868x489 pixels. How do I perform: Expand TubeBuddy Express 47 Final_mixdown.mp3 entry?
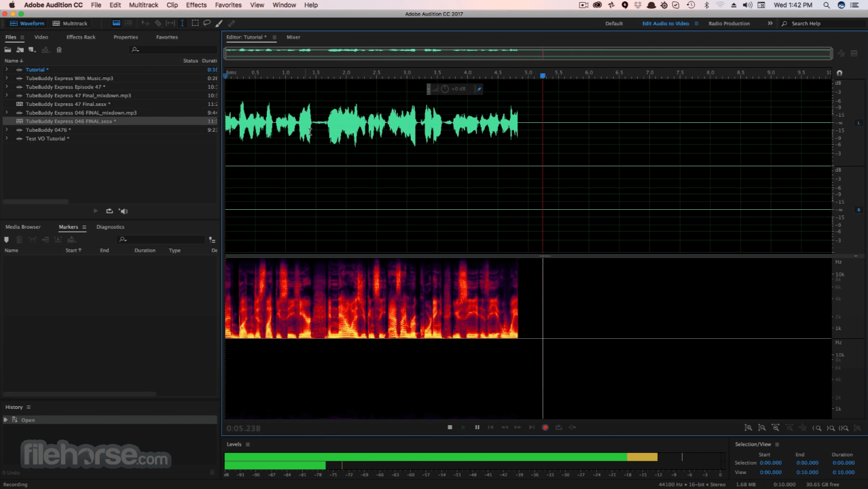7,95
